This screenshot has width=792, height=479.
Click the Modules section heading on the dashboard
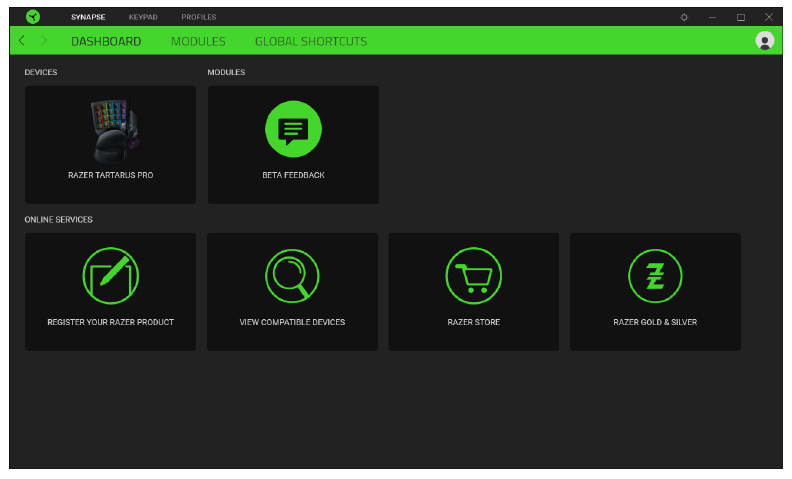[x=226, y=72]
